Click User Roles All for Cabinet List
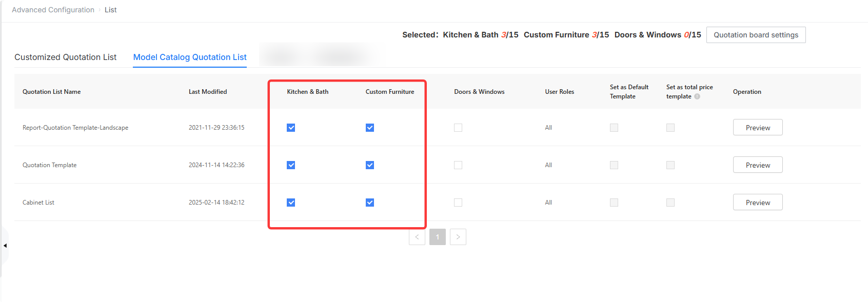This screenshot has height=302, width=868. pos(548,203)
